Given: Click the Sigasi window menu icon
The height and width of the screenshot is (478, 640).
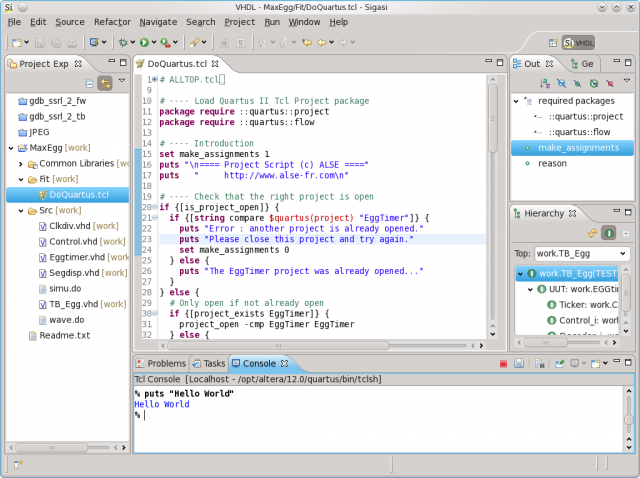Looking at the screenshot, I should coord(9,7).
